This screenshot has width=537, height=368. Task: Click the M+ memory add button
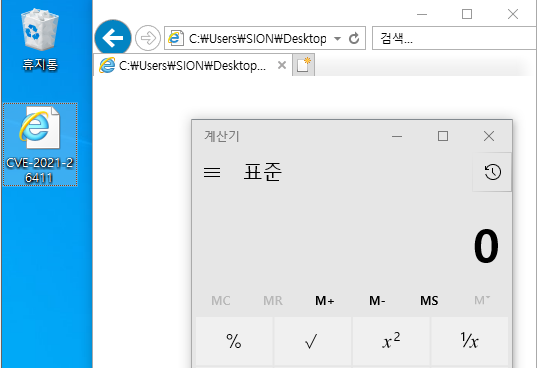[x=325, y=301]
